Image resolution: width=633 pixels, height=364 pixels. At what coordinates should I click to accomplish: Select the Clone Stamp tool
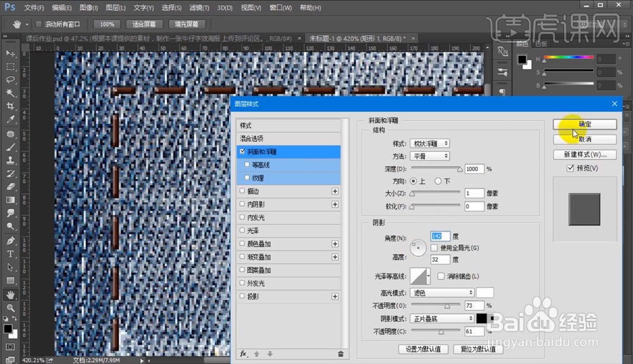pos(10,160)
